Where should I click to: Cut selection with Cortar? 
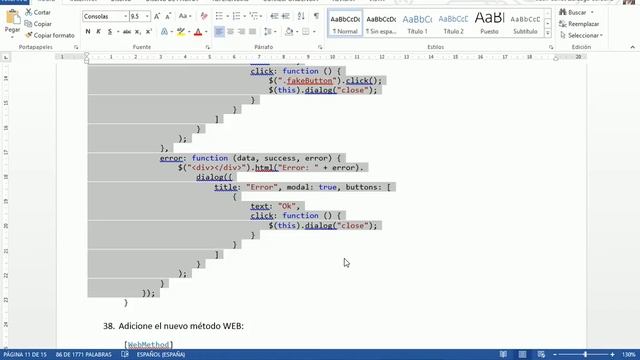38,13
